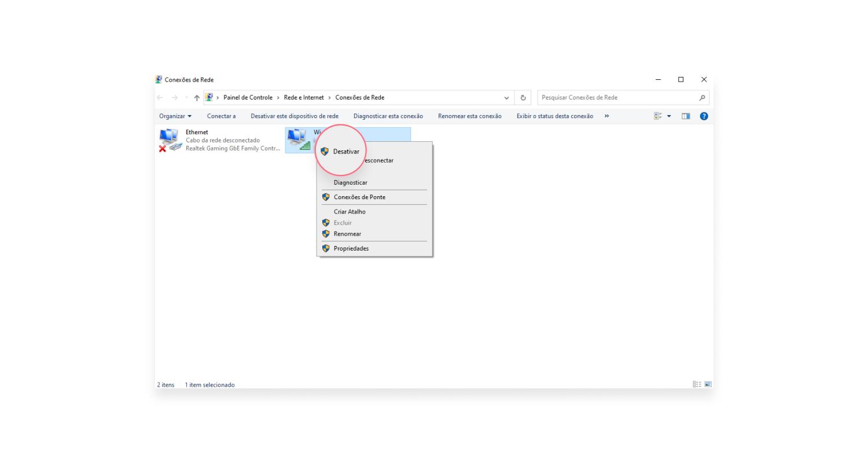Switch to large icons view in status bar
Image resolution: width=868 pixels, height=463 pixels.
click(708, 384)
